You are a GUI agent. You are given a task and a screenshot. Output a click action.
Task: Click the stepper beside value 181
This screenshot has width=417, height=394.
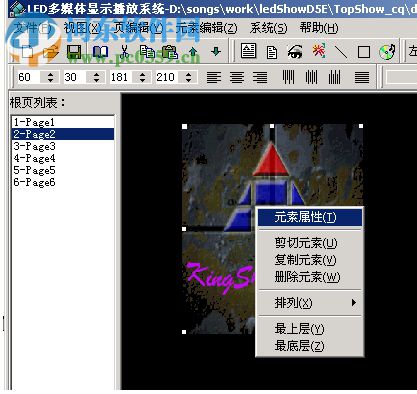(142, 77)
